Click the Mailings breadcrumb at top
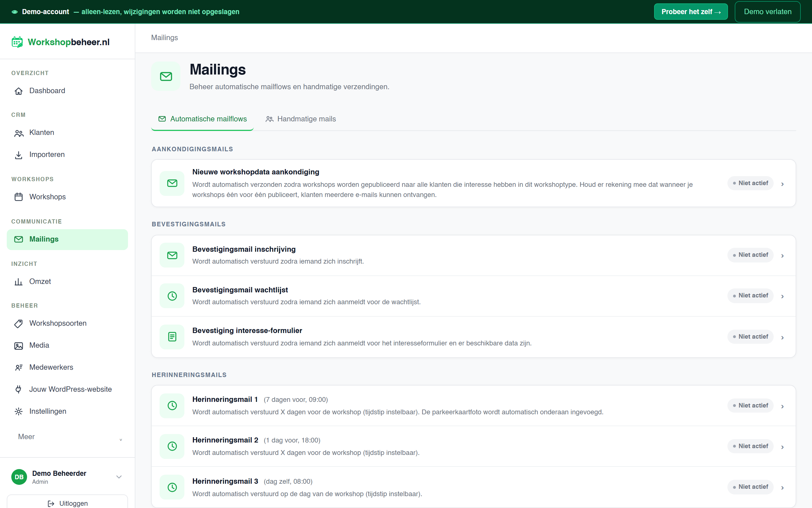 (x=164, y=38)
